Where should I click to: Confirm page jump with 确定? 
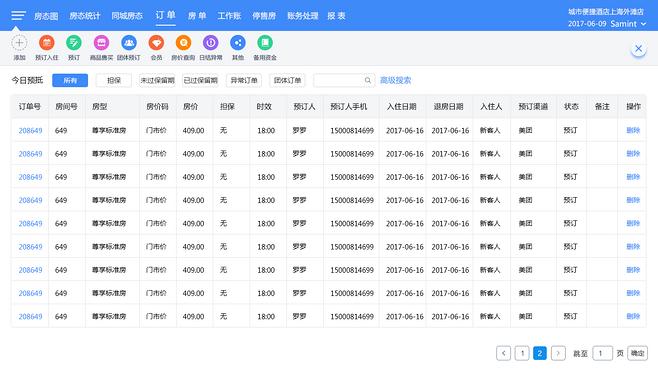pos(637,353)
